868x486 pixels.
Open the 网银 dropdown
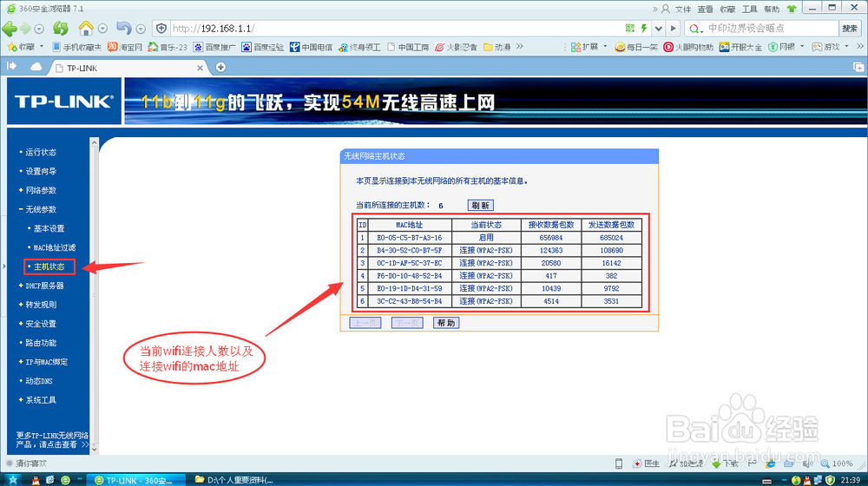click(786, 47)
